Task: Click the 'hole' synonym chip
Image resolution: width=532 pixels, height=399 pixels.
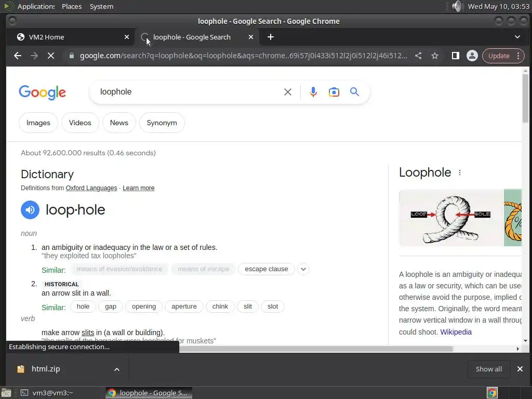Action: [83, 307]
